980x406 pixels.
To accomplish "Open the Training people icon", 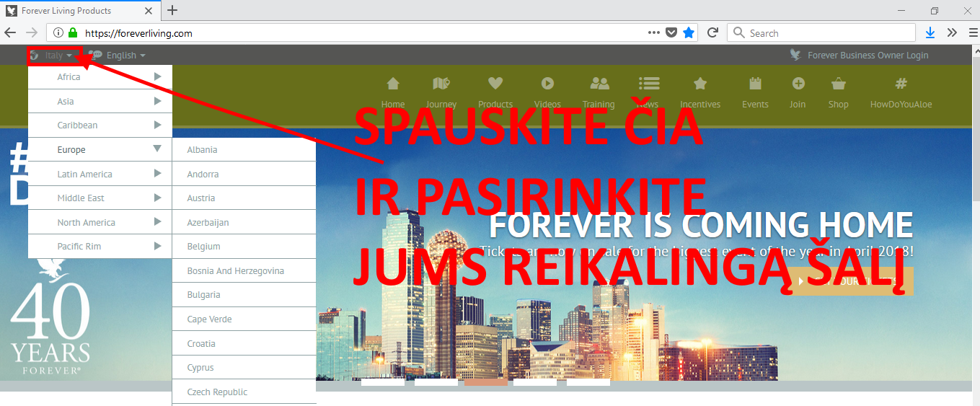I will (x=599, y=84).
